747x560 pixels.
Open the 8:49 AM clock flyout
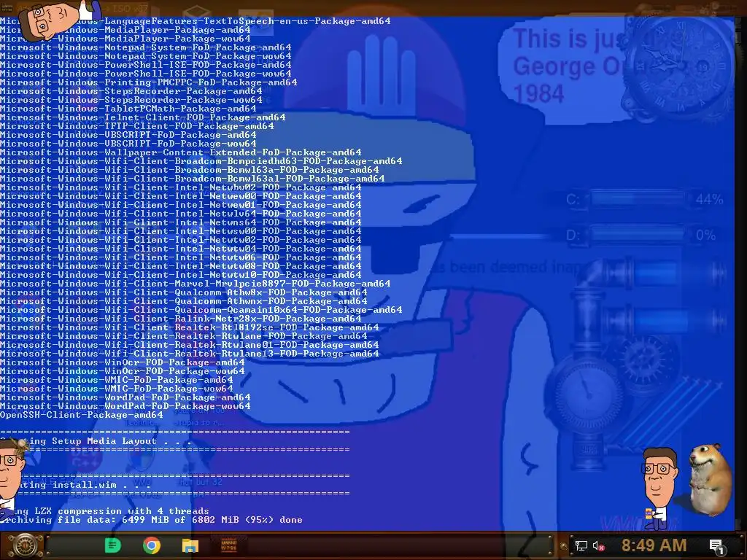(x=654, y=545)
